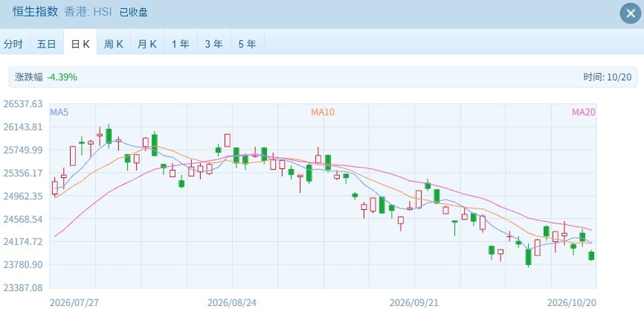644x309 pixels.
Task: Click the 26143.81 axis value
Action: pyautogui.click(x=23, y=127)
